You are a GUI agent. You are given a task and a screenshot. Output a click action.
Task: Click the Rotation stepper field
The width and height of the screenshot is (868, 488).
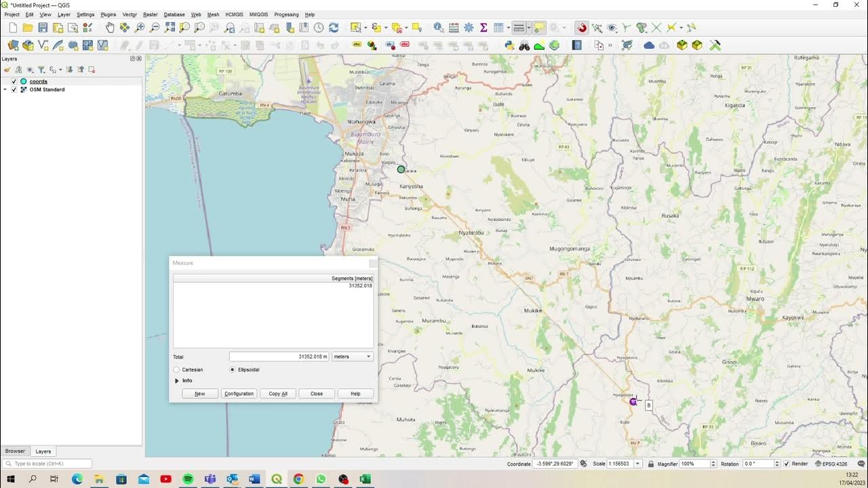pos(761,464)
